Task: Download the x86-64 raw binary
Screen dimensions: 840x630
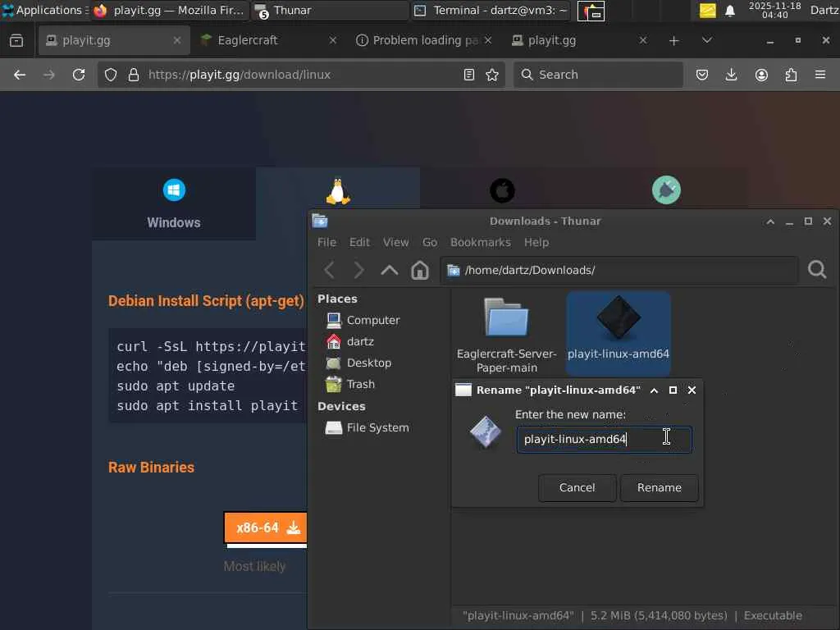Action: [266, 527]
